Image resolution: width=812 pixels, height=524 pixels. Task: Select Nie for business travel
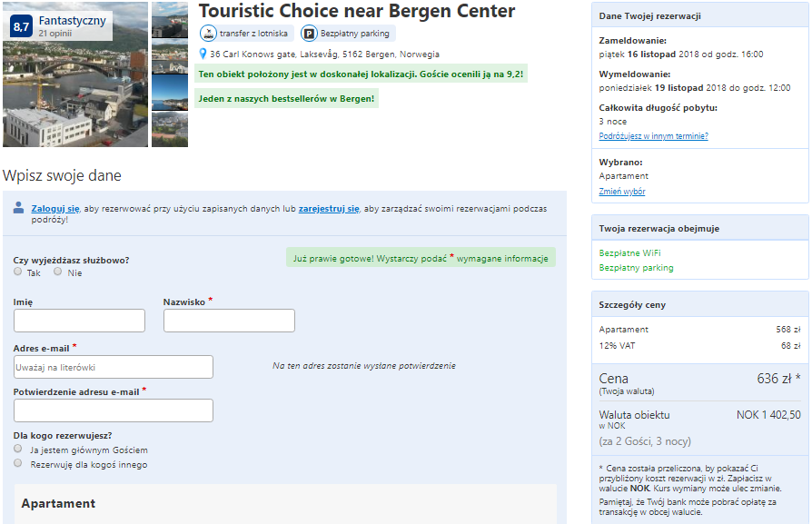coord(58,272)
